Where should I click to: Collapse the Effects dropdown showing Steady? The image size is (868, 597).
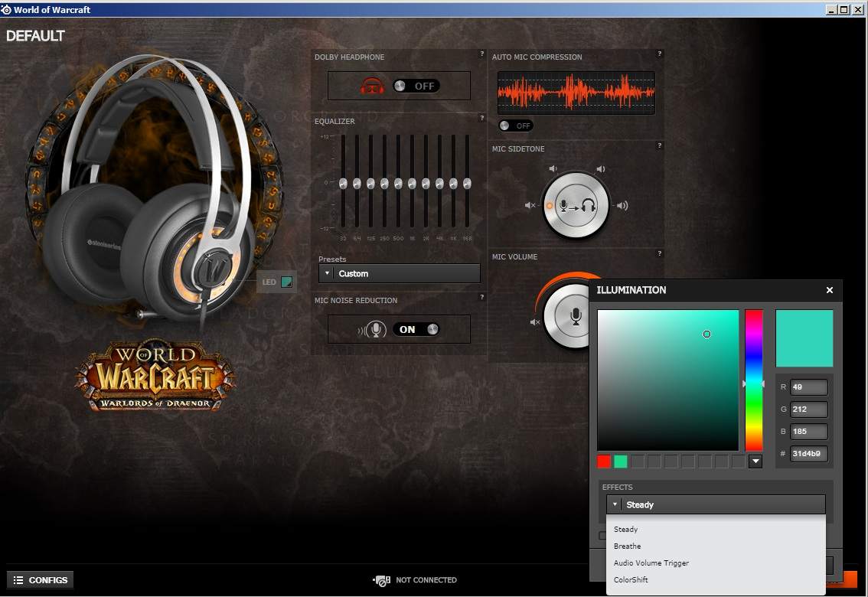[x=716, y=504]
